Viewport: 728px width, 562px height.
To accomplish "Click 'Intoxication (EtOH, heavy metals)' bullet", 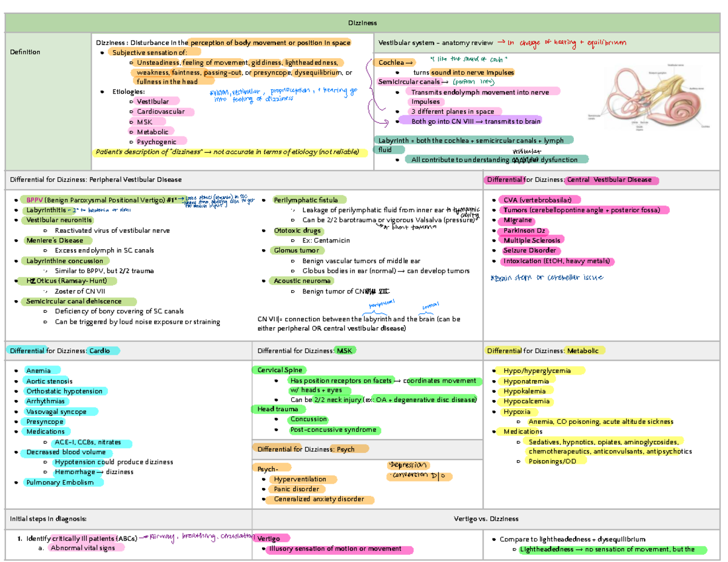I will click(556, 261).
